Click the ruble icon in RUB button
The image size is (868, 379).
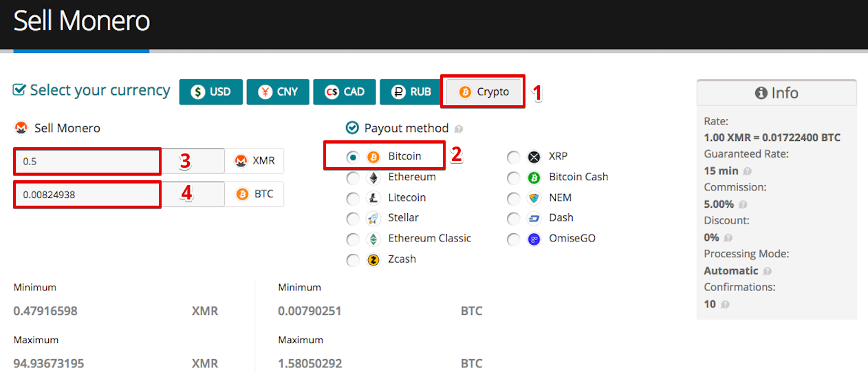click(399, 91)
